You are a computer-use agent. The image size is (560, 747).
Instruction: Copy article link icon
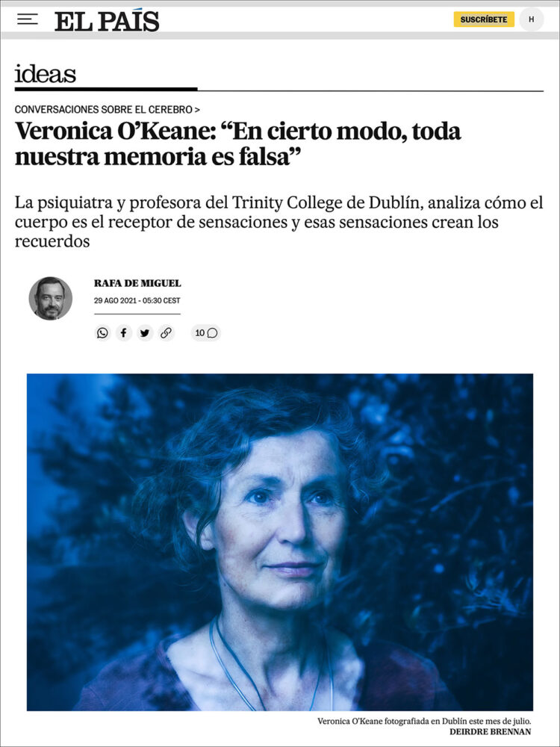166,333
